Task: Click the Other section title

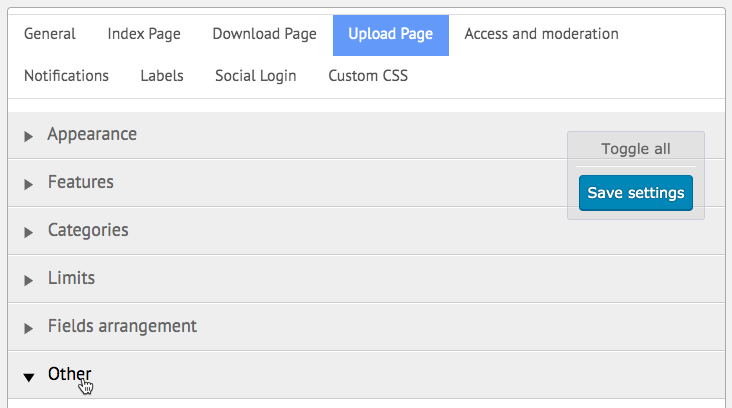Action: [69, 374]
